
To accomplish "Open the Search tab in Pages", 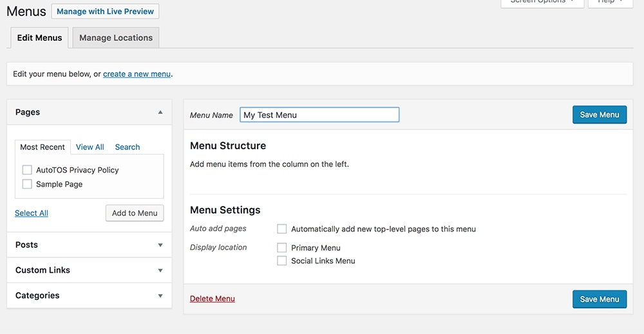I will tap(128, 147).
